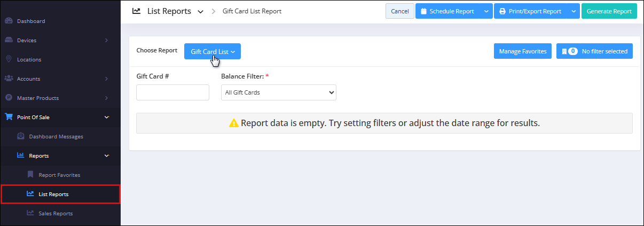Open the Print/Export Report dropdown arrow
The image size is (644, 226).
pos(574,11)
